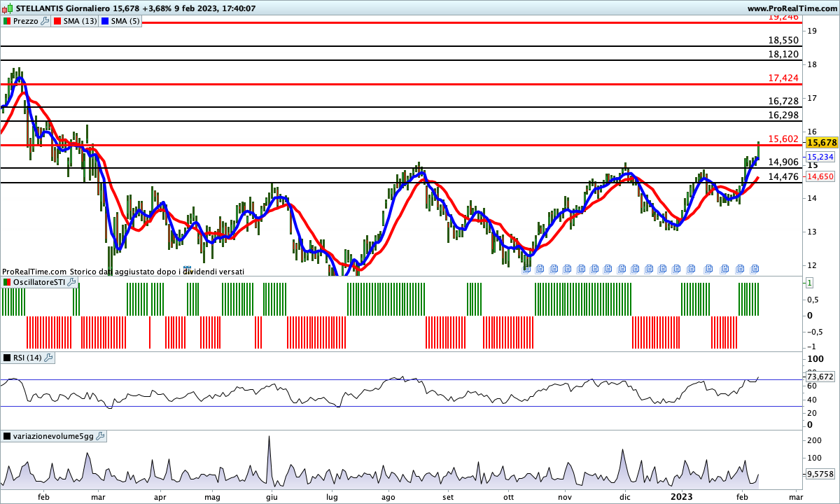
Task: Click the oscillator value tag showing 1
Action: [x=809, y=283]
